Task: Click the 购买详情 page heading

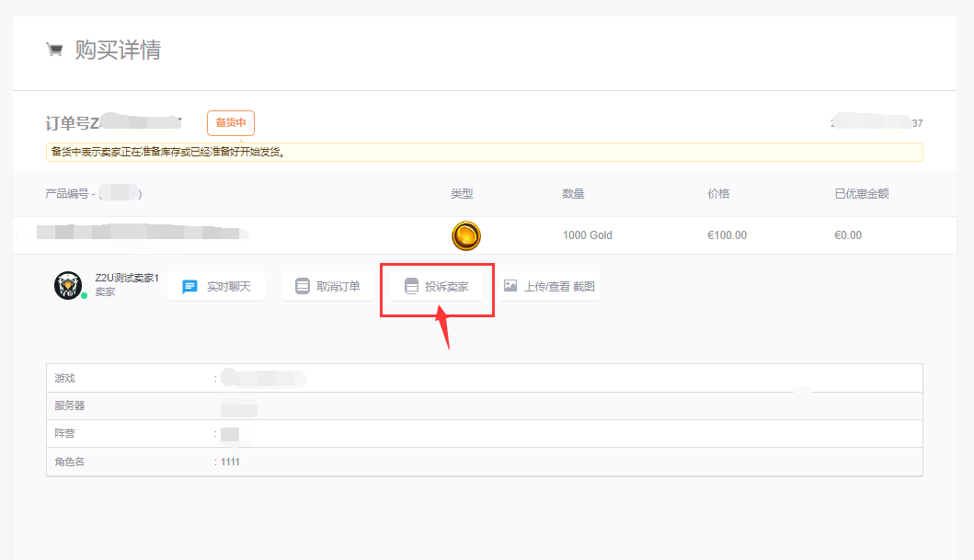Action: pyautogui.click(x=118, y=50)
